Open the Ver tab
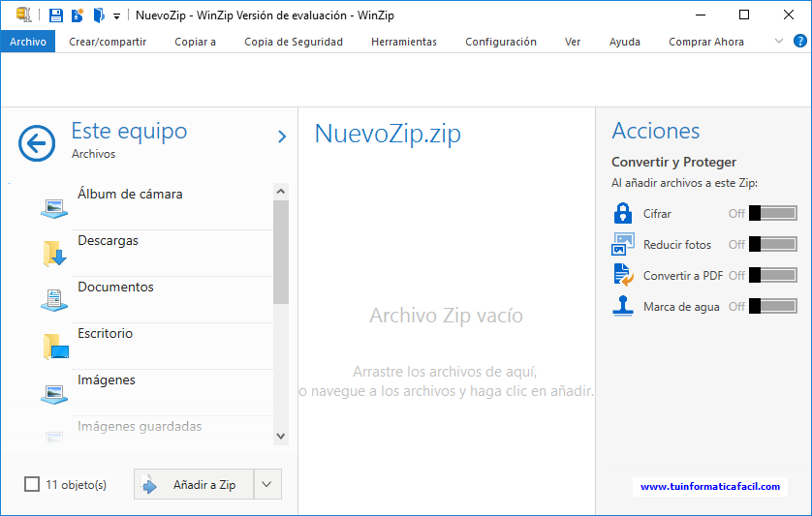Viewport: 812px width, 516px height. (x=573, y=42)
